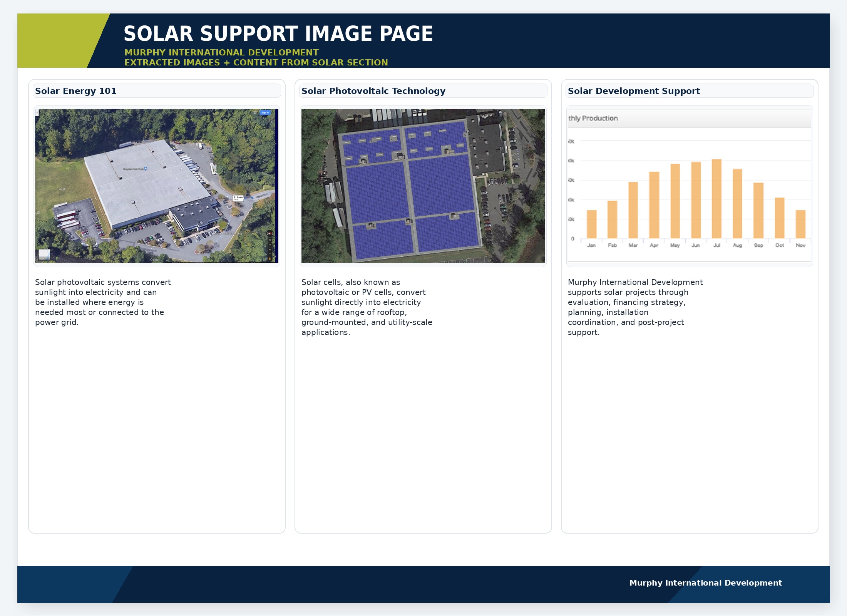Open the blue solar panel rooftop image

coord(423,186)
